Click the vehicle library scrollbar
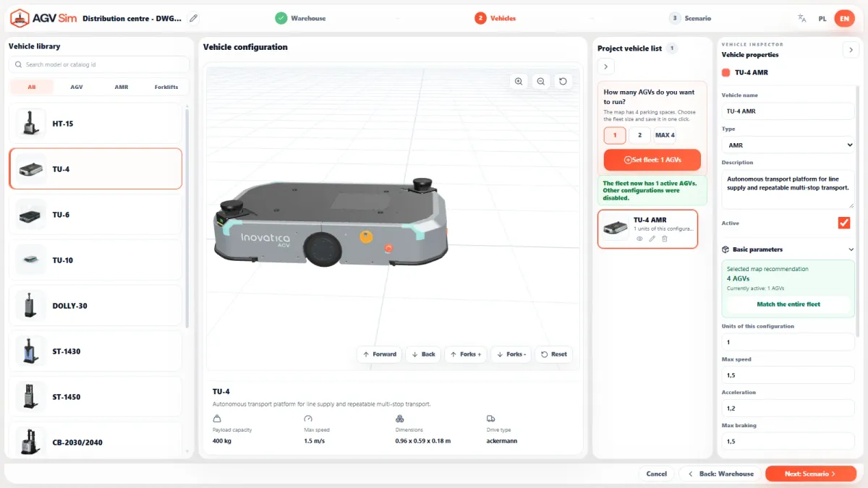This screenshot has height=488, width=868. coord(187,217)
